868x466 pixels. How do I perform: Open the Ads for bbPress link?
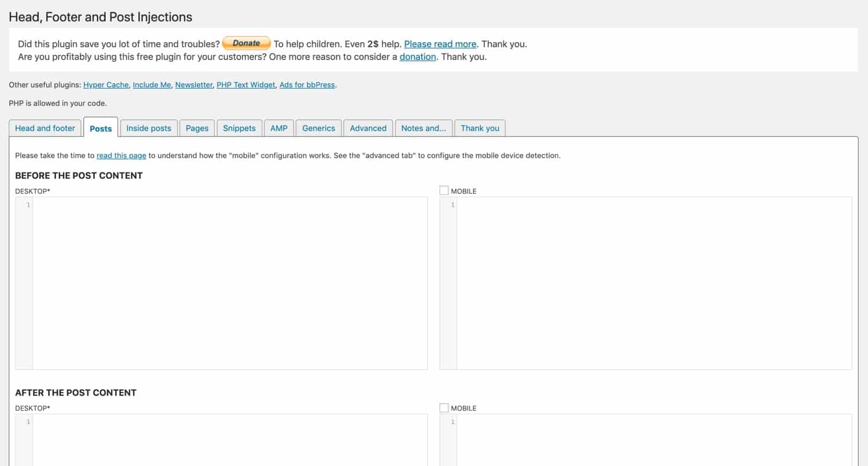pos(307,85)
